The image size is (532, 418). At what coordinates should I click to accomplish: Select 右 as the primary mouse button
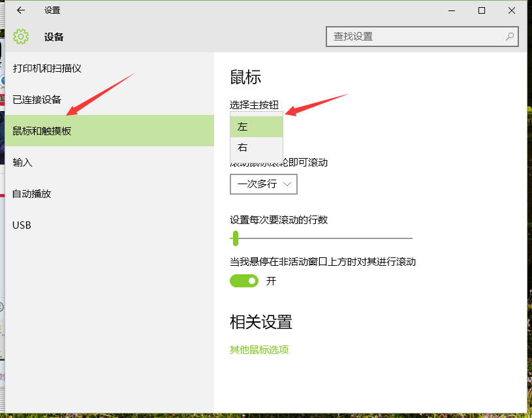[256, 147]
